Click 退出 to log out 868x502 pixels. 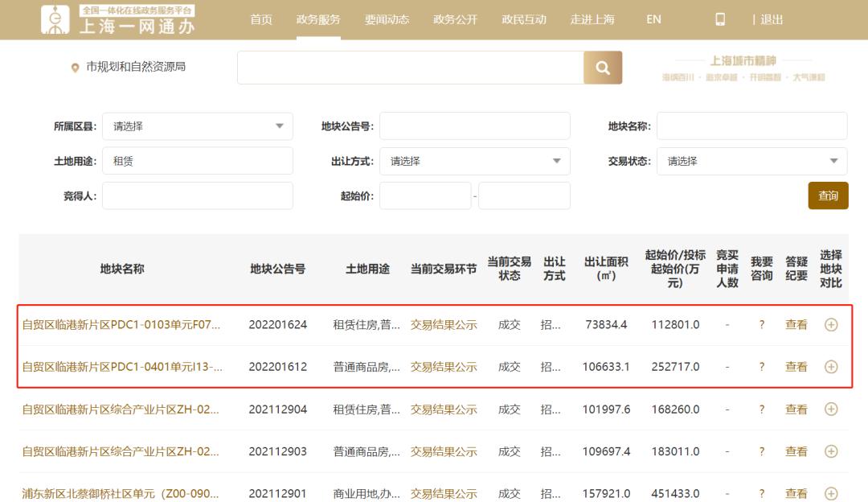(772, 19)
